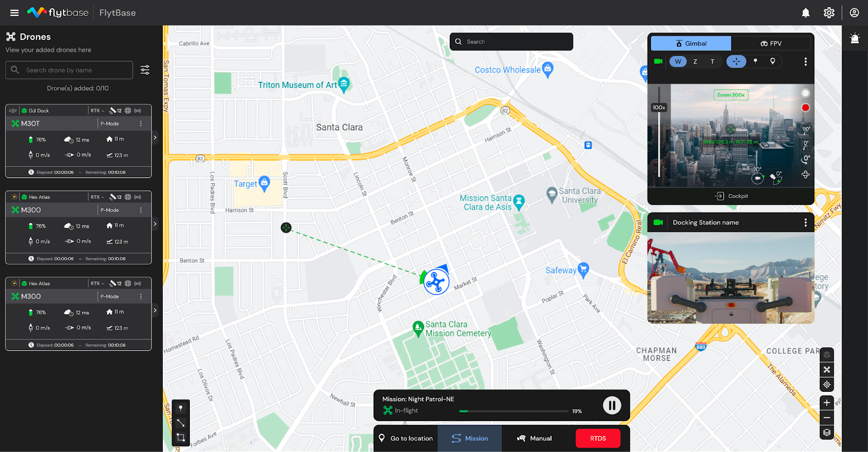This screenshot has width=868, height=452.
Task: Select the pin marker mode in gimbal toolbar
Action: (755, 61)
